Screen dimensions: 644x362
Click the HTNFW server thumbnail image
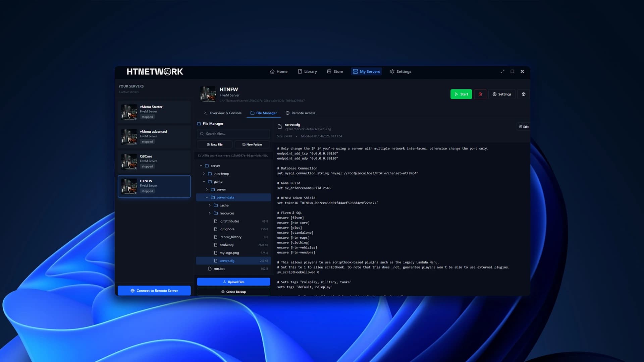tap(208, 94)
